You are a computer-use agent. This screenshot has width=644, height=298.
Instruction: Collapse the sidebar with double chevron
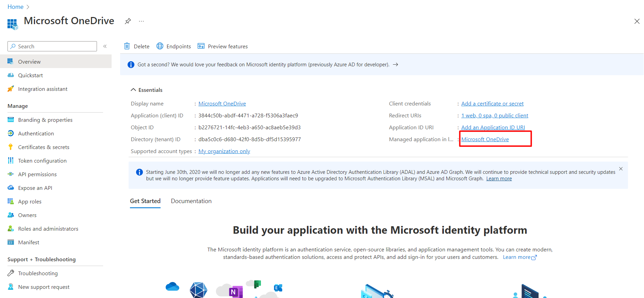(x=105, y=46)
